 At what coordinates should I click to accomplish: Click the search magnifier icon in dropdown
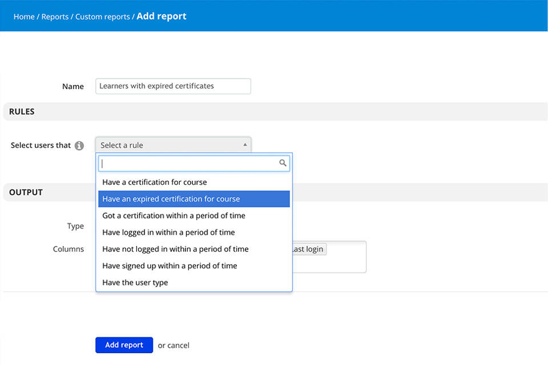(283, 163)
